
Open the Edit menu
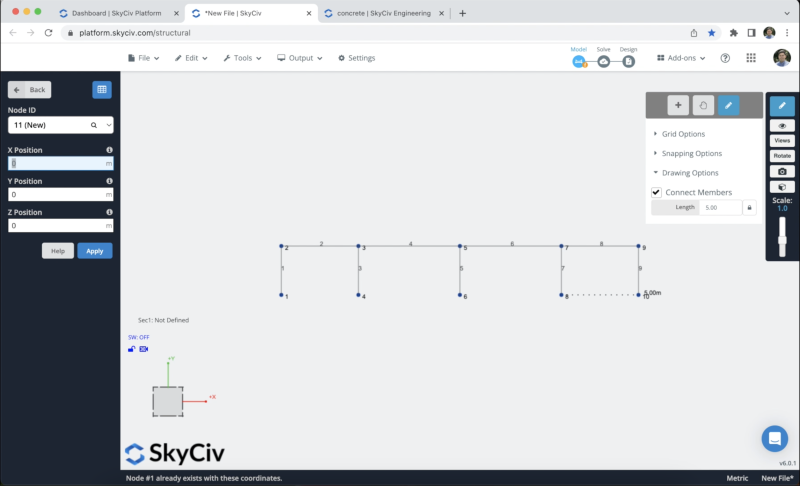tap(191, 58)
